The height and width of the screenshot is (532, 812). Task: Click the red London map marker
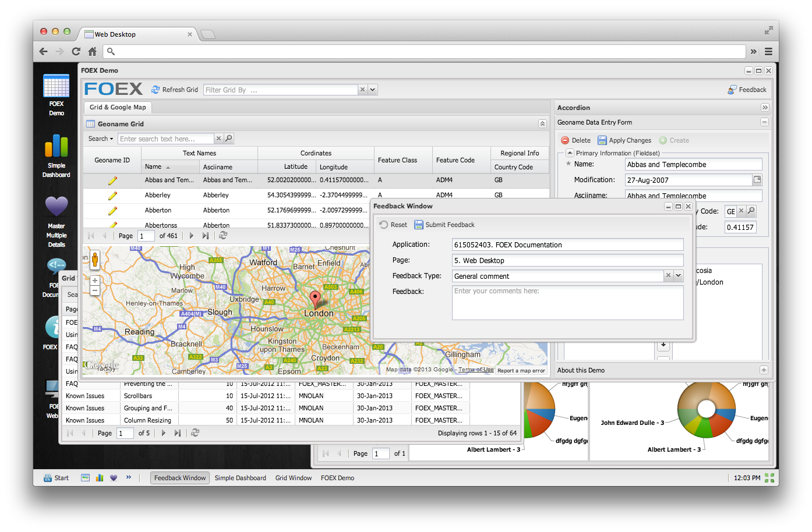[315, 299]
